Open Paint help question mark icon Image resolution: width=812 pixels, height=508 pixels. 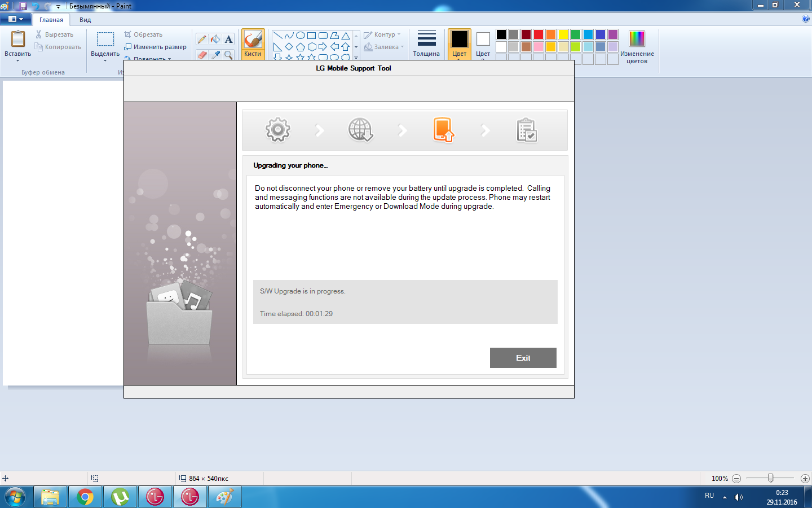(805, 19)
